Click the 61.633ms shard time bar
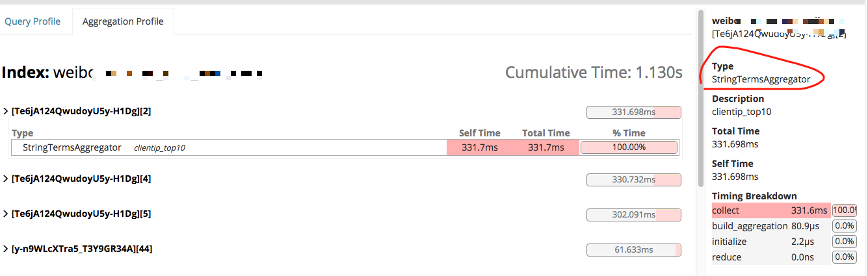 coord(634,249)
